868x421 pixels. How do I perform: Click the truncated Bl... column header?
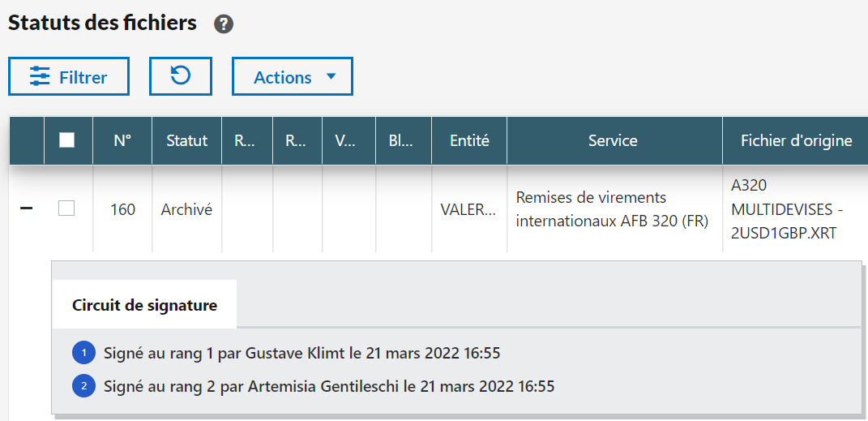(x=401, y=140)
